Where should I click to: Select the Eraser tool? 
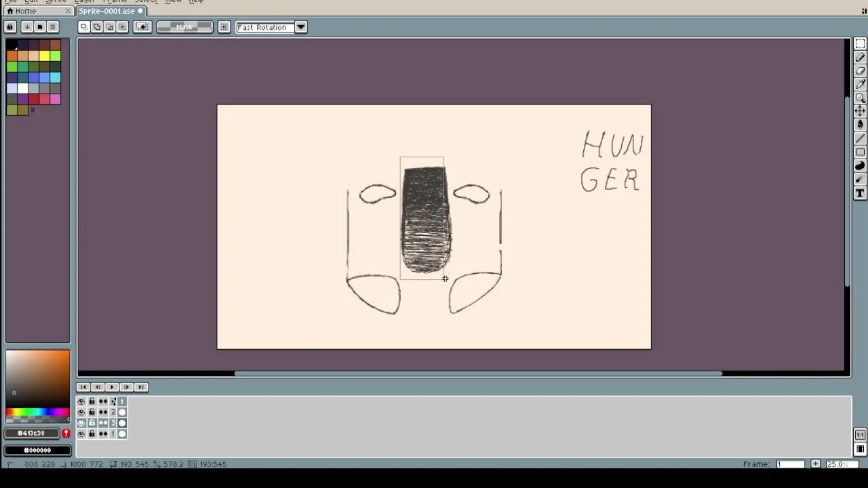(x=860, y=71)
